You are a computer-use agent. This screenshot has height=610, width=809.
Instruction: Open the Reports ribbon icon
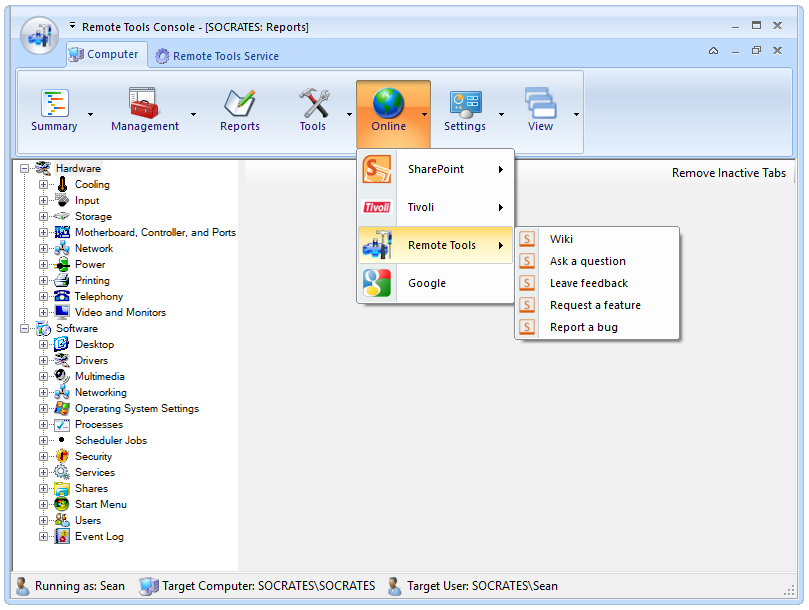point(239,103)
